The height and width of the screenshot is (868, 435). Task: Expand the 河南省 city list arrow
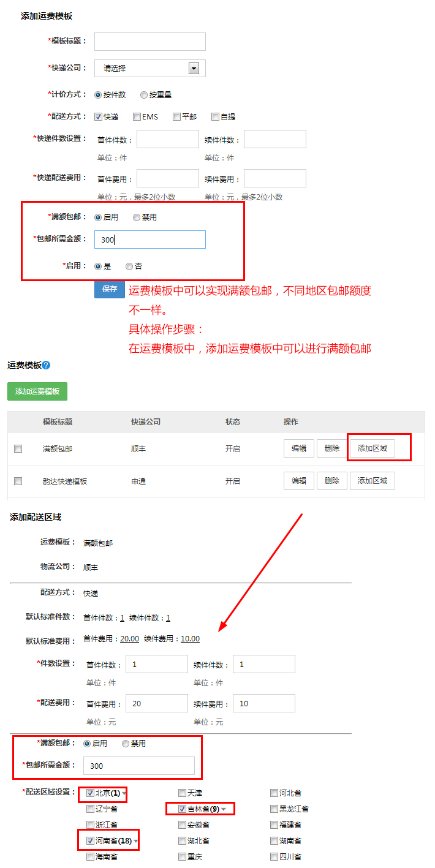pos(135,841)
